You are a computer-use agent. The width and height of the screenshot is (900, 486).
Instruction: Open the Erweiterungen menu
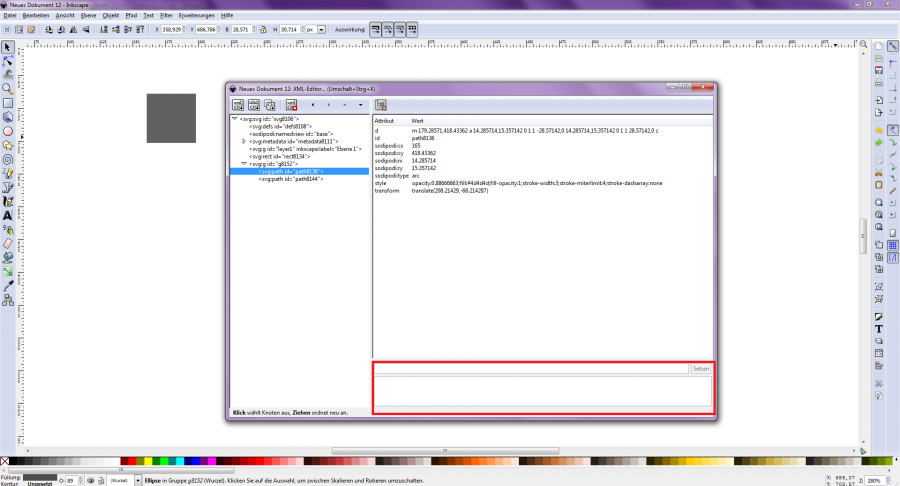pos(199,16)
